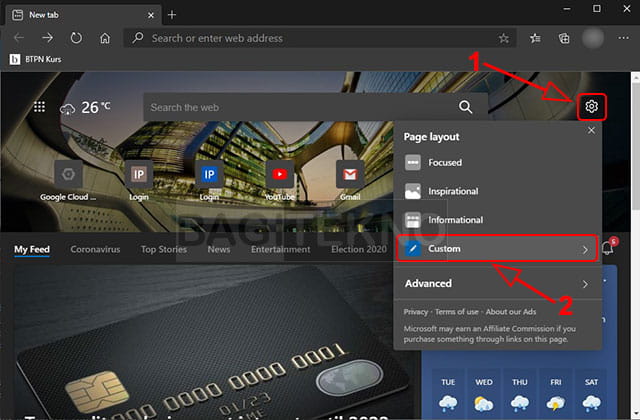Open the page settings gear icon

[x=591, y=107]
